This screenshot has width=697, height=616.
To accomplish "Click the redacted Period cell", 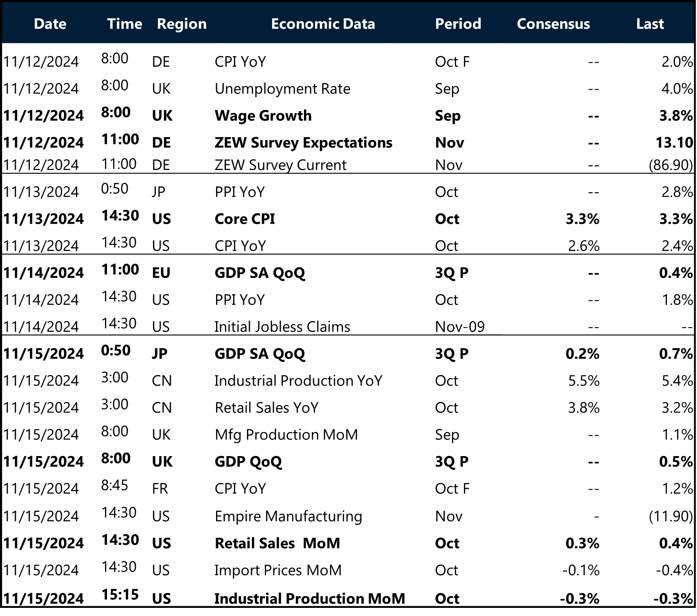I will coord(467,321).
